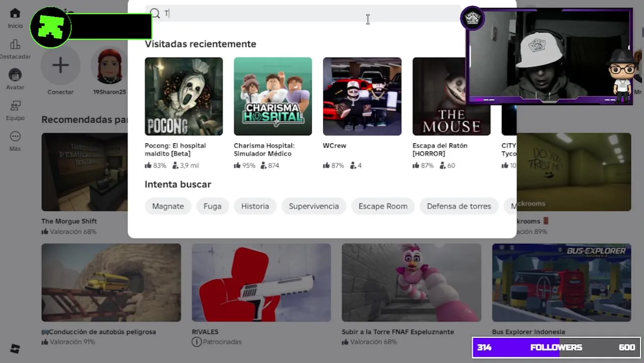Image resolution: width=644 pixels, height=363 pixels.
Task: Open Bus Explorer Indonesia thumbnail
Action: click(x=561, y=282)
